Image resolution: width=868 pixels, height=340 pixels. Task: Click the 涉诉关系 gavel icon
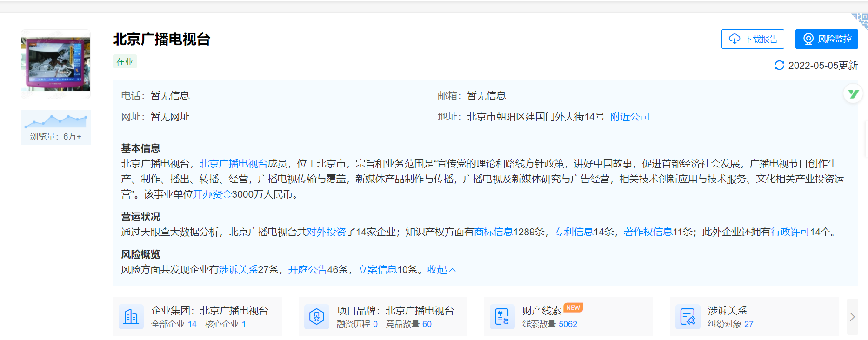tap(688, 317)
